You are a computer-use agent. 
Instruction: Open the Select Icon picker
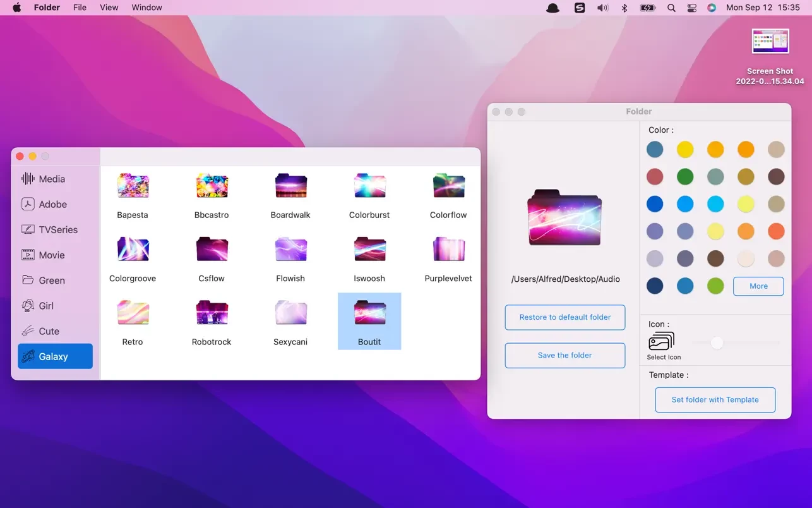(662, 341)
